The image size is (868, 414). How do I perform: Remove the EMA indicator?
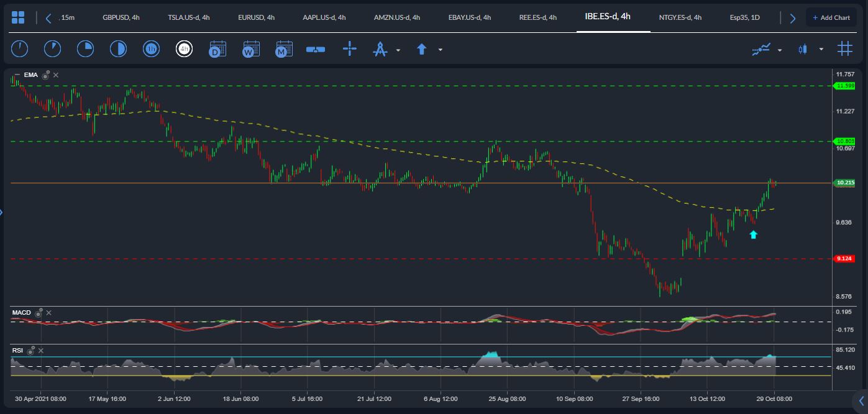pyautogui.click(x=56, y=75)
